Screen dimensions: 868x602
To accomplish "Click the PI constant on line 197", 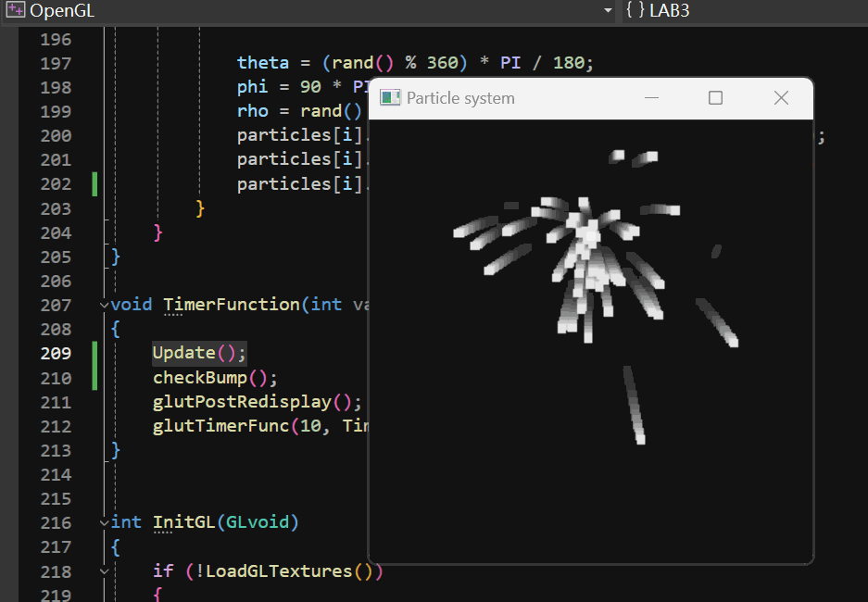I will coord(510,63).
